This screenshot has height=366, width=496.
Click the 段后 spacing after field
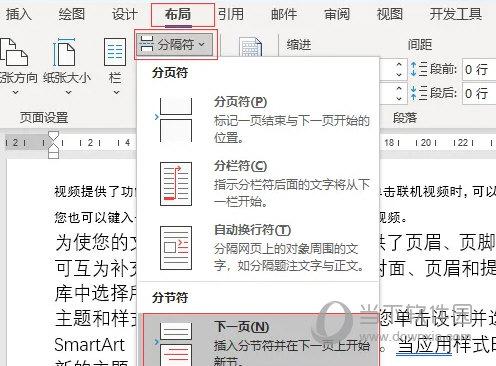pyautogui.click(x=479, y=93)
